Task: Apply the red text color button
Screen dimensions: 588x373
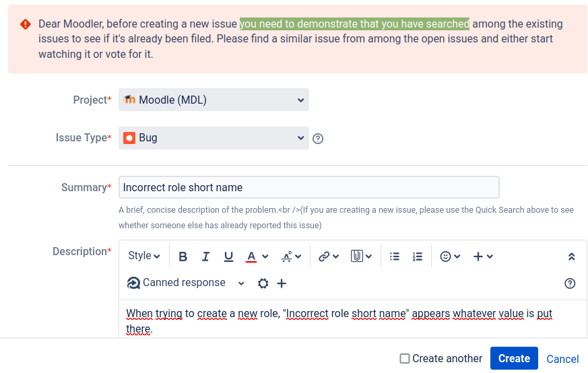Action: pos(251,257)
